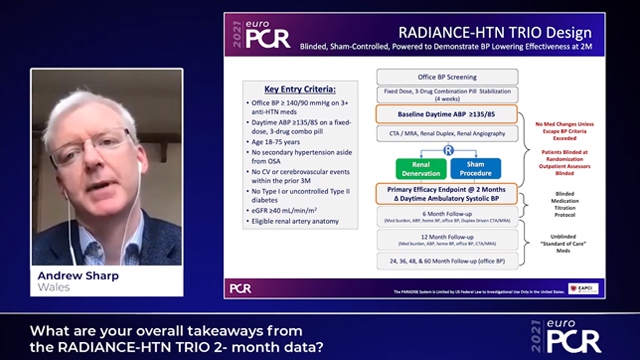The height and width of the screenshot is (360, 640).
Task: Click the CTA / MRA, Renal Duplex box
Action: [447, 133]
